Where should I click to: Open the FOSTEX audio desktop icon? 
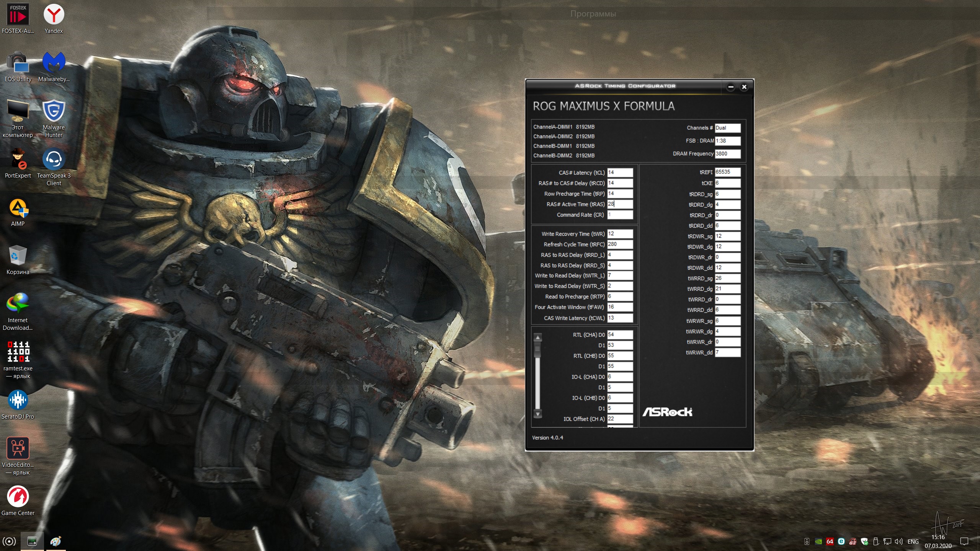(x=18, y=15)
